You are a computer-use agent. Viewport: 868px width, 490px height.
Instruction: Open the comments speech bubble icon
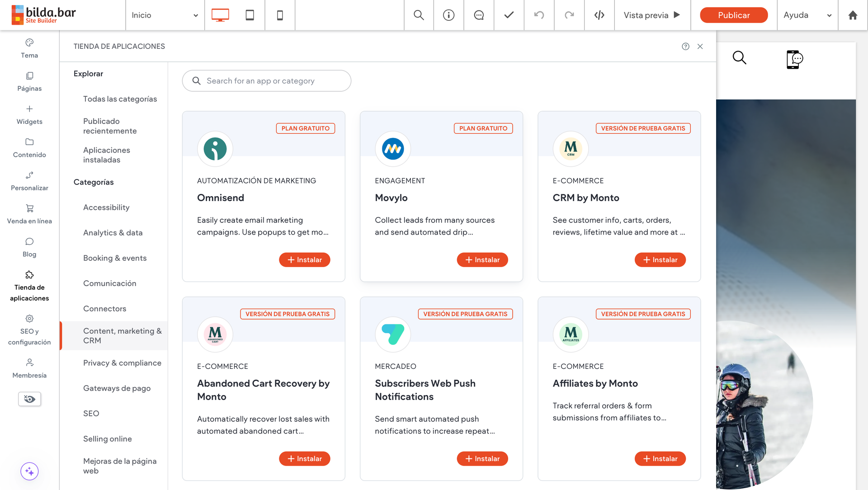click(479, 15)
